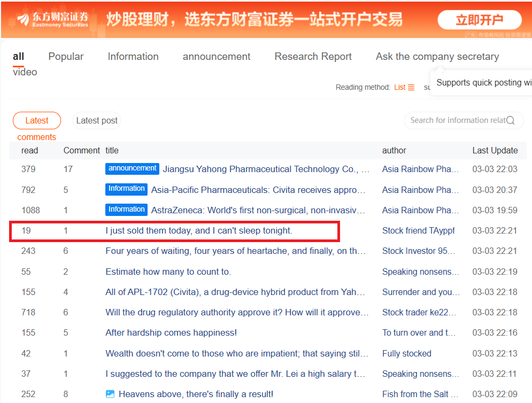Click the 'Information' tag on AstraZeneca post
The height and width of the screenshot is (403, 532).
(126, 210)
